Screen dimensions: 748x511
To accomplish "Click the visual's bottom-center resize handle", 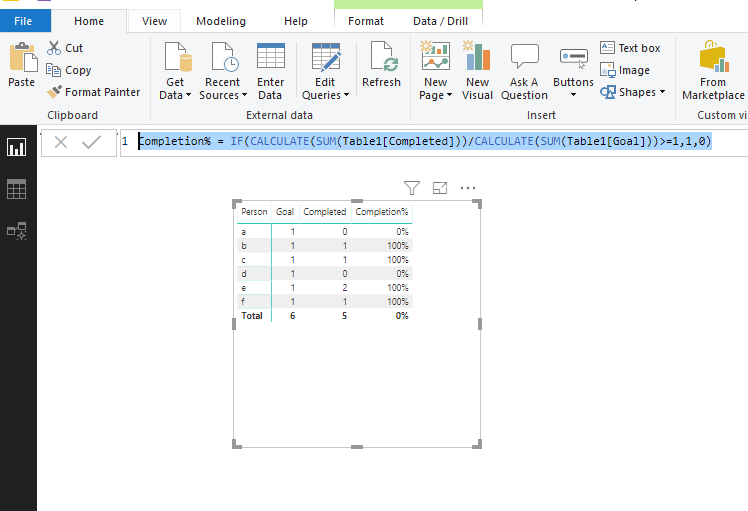I will click(x=357, y=447).
